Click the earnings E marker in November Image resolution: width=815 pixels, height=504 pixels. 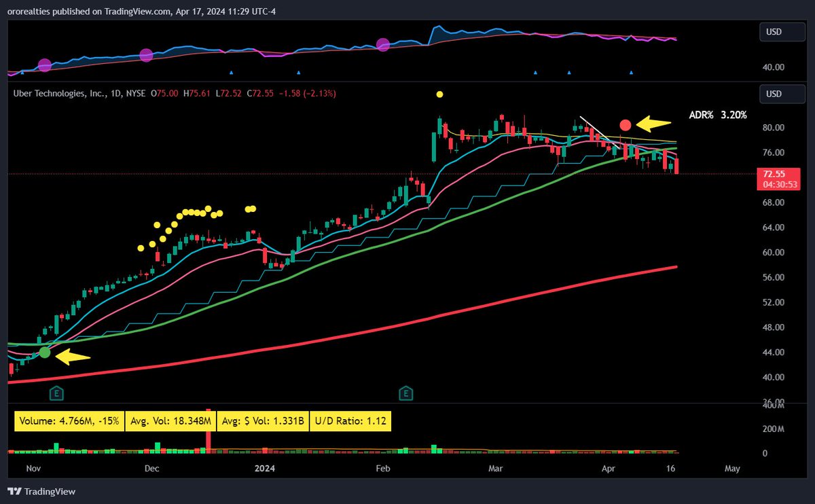click(58, 393)
